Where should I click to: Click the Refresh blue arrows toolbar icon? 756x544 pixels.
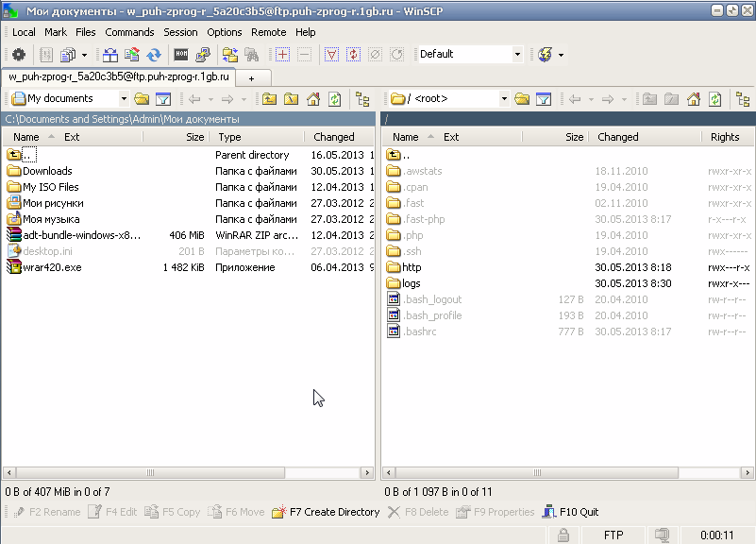(x=154, y=55)
